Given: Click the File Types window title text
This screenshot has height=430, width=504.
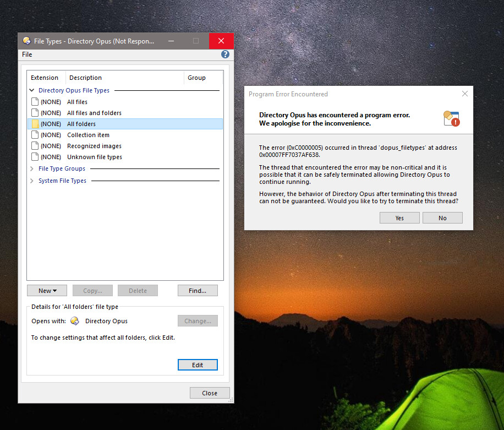Looking at the screenshot, I should coord(94,41).
